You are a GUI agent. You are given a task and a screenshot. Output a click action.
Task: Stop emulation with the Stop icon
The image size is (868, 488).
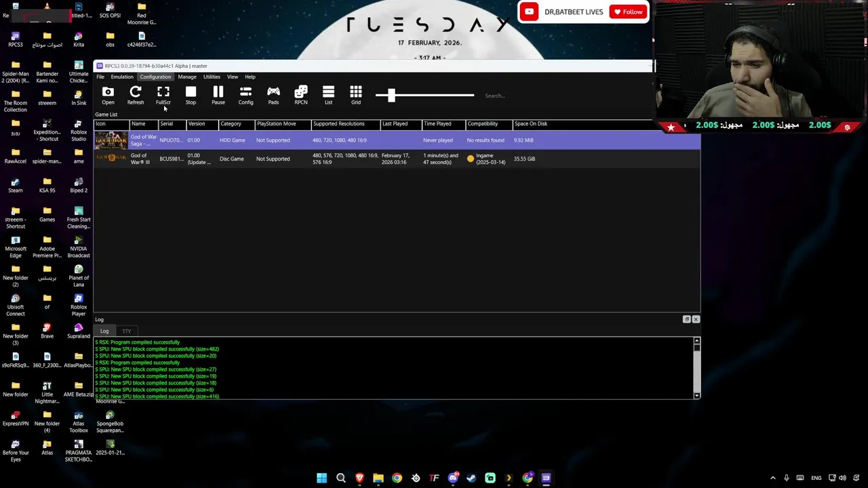[x=191, y=96]
